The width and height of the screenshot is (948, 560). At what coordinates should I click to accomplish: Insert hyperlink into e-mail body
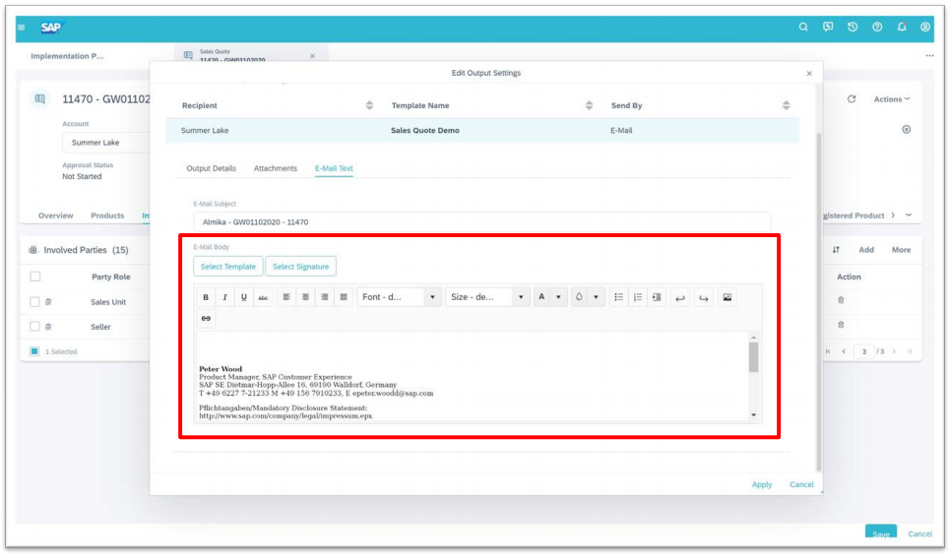[206, 319]
